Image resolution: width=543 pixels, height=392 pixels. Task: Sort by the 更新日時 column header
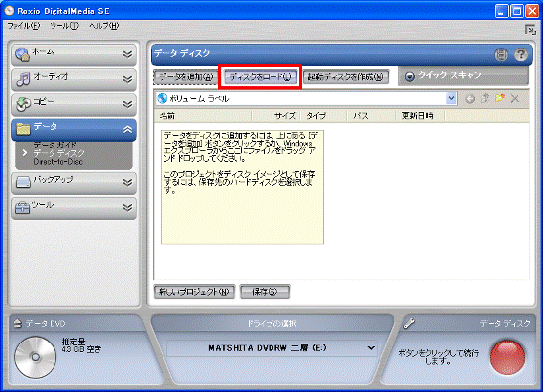coord(420,116)
